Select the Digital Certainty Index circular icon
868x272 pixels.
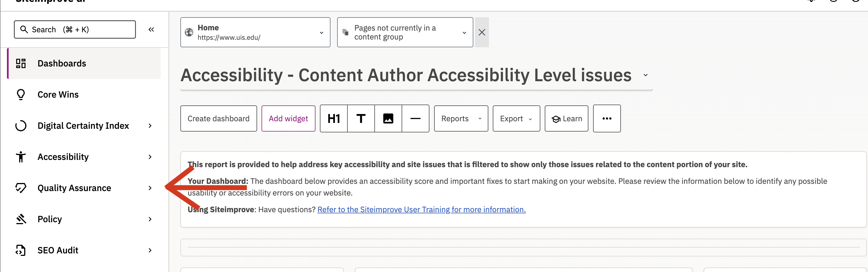point(21,125)
